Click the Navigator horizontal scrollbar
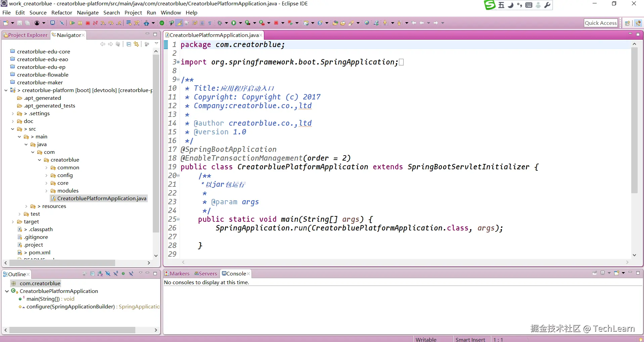The width and height of the screenshot is (644, 342). [62, 263]
